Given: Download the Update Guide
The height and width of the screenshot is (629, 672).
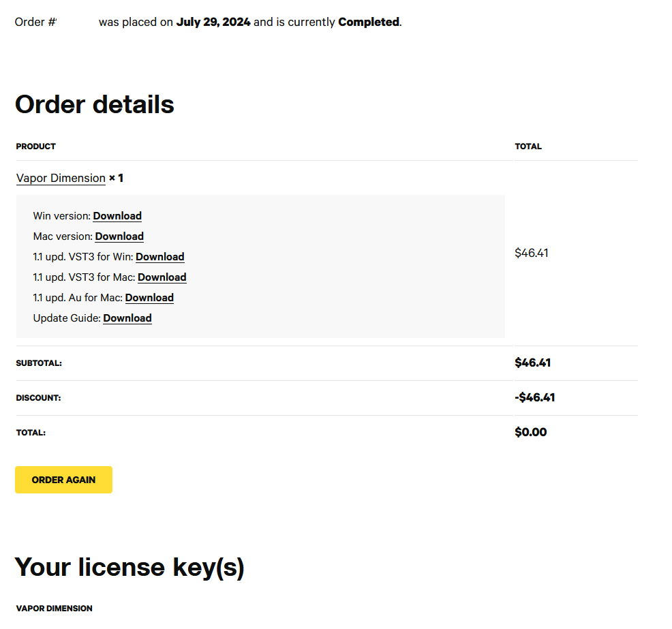Looking at the screenshot, I should pos(127,318).
